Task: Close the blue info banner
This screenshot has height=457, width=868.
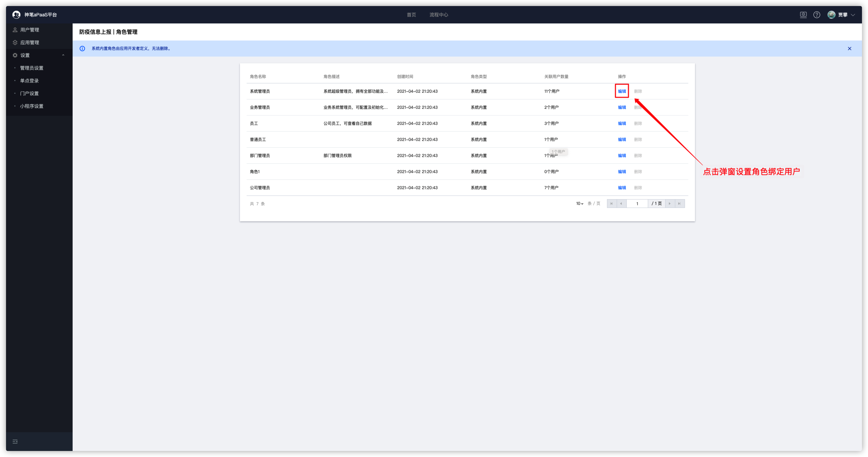Action: (x=849, y=49)
